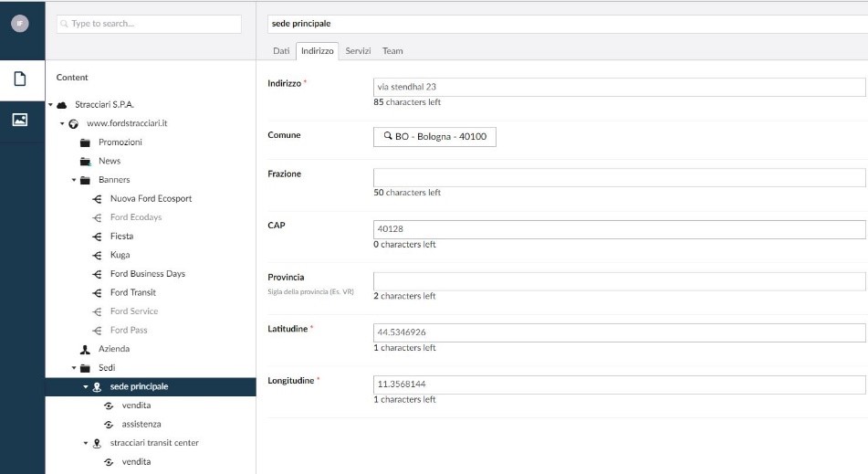Collapse the Sedi folder arrow
This screenshot has width=868, height=474.
pyautogui.click(x=74, y=368)
